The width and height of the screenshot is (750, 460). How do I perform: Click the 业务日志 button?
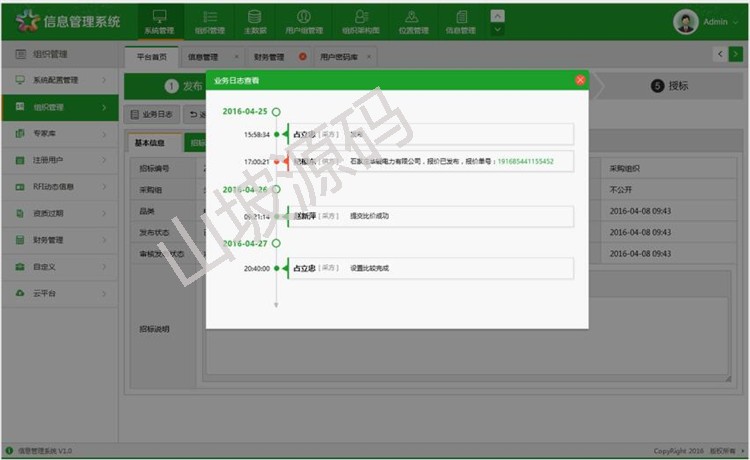tap(152, 114)
